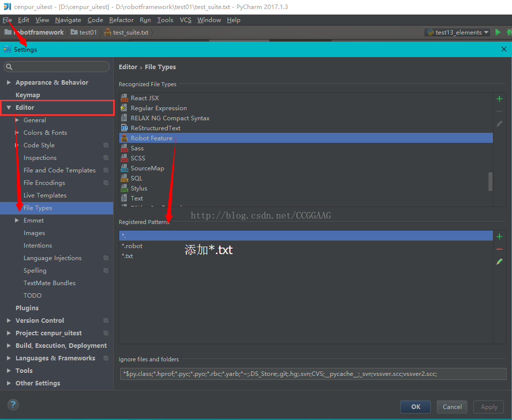This screenshot has width=512, height=420.
Task: Click the SQL file type icon
Action: 124,178
